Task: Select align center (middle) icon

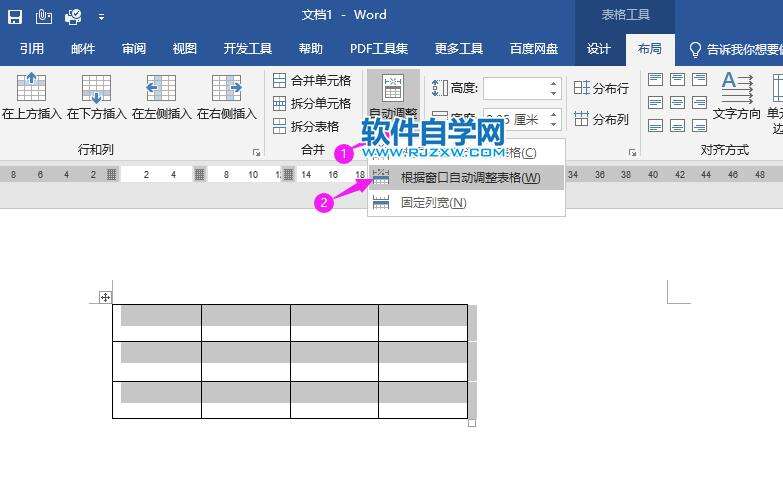Action: (x=677, y=103)
